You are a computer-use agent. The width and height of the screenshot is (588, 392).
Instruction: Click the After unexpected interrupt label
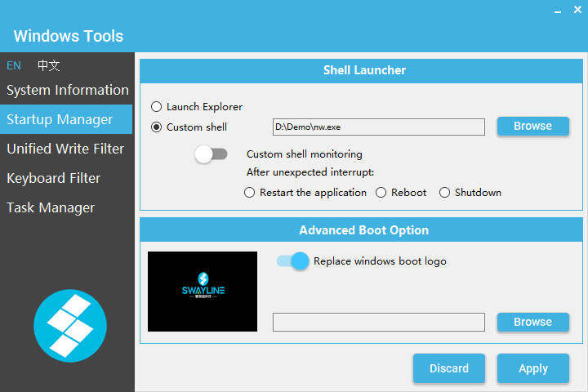pyautogui.click(x=310, y=172)
